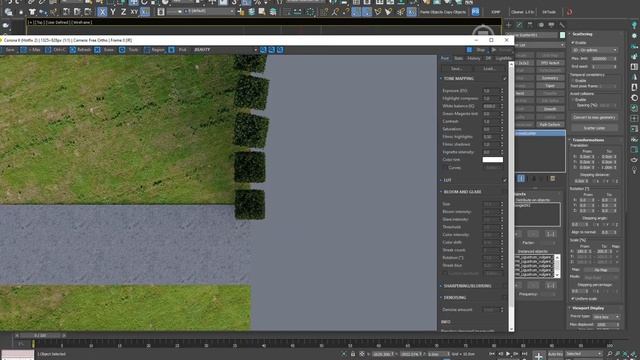Image resolution: width=640 pixels, height=360 pixels.
Task: Collapse the TONE MAPPING section
Action: [x=459, y=78]
